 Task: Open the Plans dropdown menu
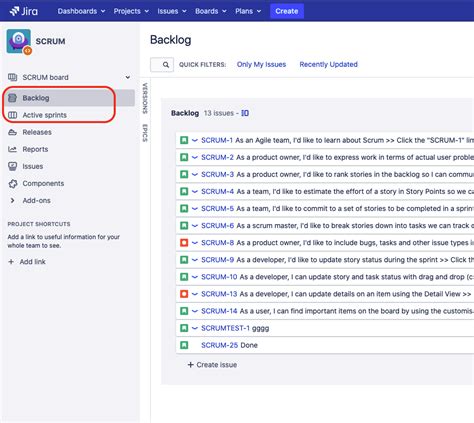(248, 11)
